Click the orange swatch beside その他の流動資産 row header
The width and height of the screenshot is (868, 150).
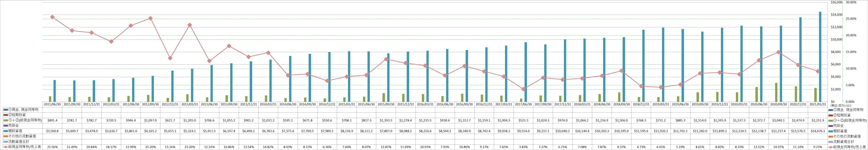pos(5,136)
